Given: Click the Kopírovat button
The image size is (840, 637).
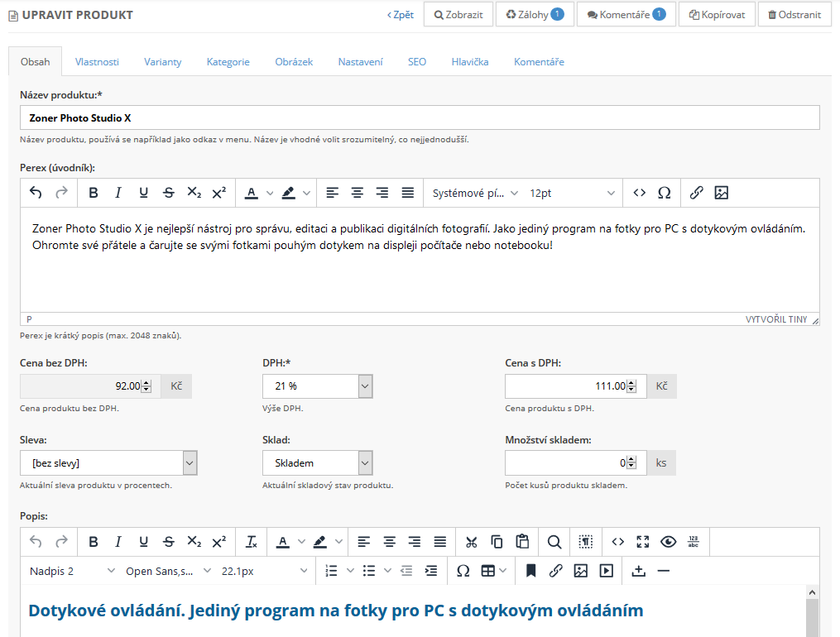Looking at the screenshot, I should (x=717, y=15).
